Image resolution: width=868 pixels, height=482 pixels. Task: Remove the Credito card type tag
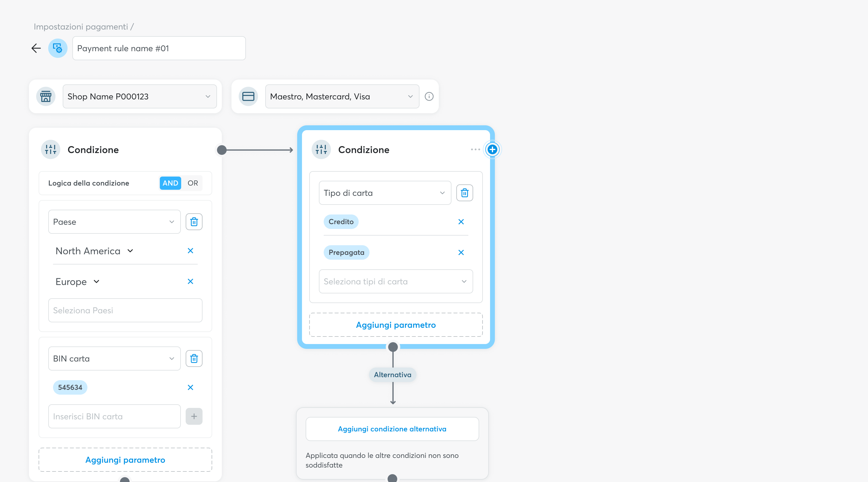[x=461, y=222]
